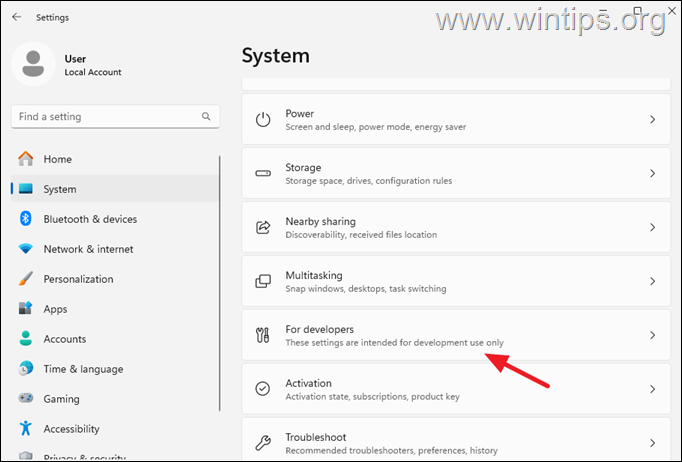Click the Accounts person icon
Image resolution: width=682 pixels, height=462 pixels.
pyautogui.click(x=26, y=338)
